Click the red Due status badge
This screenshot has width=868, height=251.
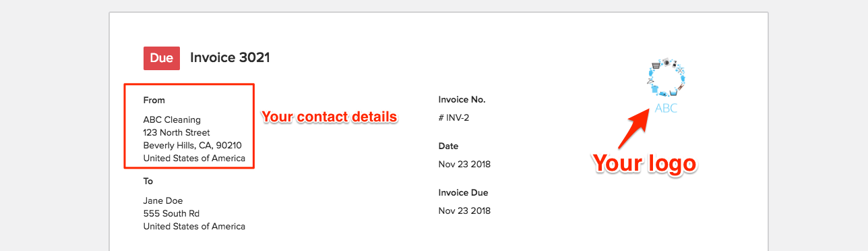click(x=162, y=58)
